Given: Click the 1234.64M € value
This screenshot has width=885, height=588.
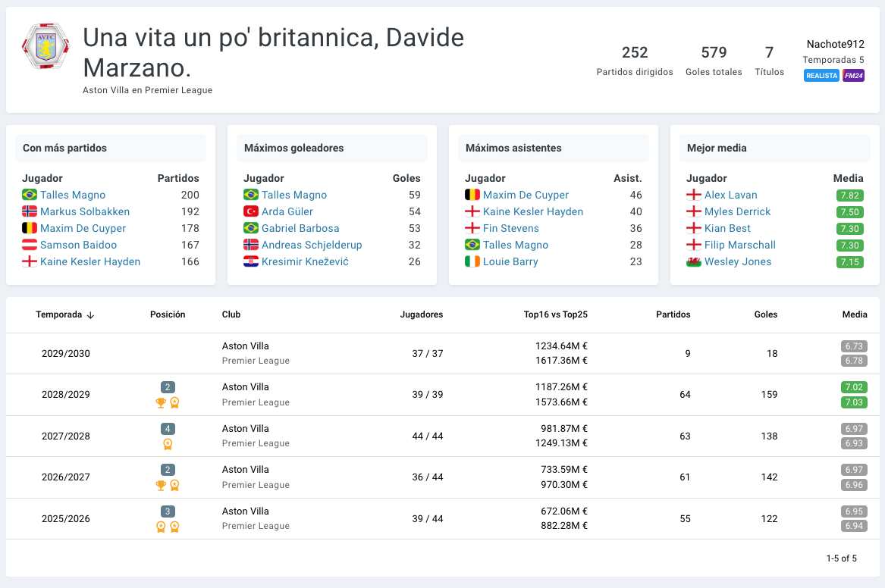Looking at the screenshot, I should pyautogui.click(x=561, y=346).
